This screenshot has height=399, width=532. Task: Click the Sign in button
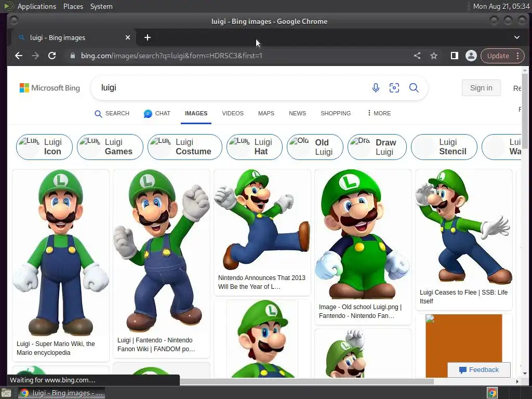[x=481, y=88]
